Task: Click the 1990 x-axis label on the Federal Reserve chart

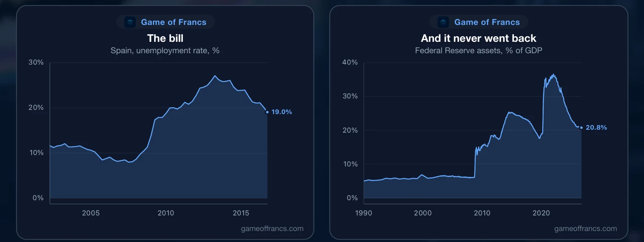Action: click(364, 213)
